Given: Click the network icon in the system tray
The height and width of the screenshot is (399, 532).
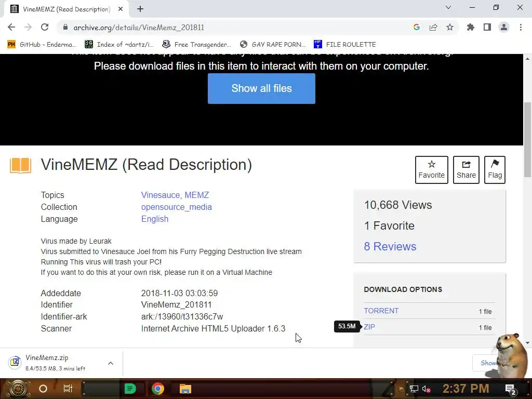Looking at the screenshot, I should coord(414,389).
